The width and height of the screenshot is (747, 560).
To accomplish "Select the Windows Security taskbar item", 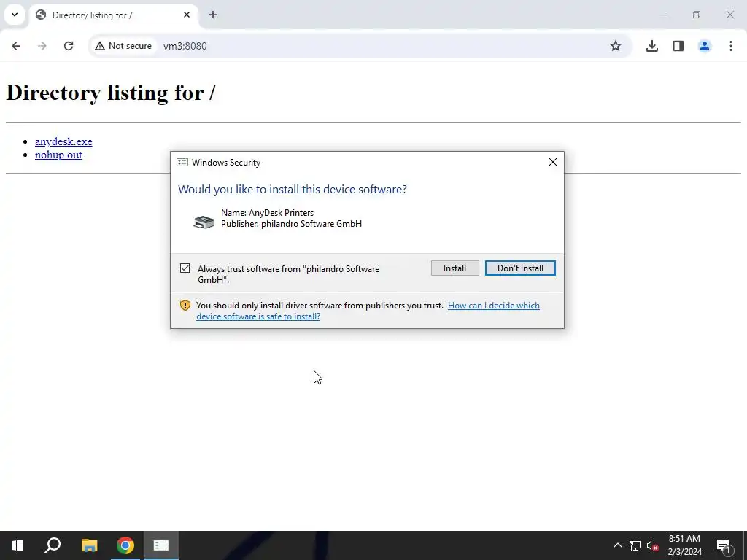I will point(161,545).
